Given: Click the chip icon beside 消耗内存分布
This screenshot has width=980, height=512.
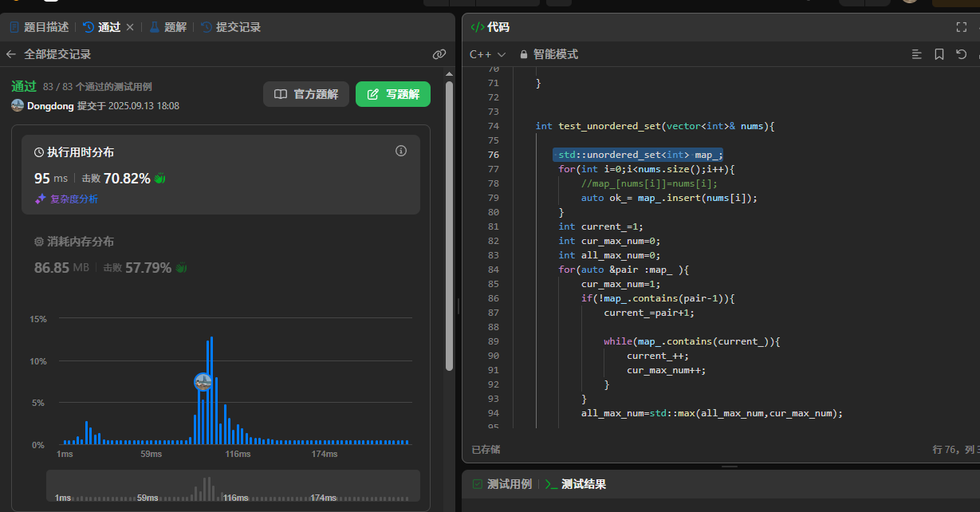Looking at the screenshot, I should [39, 242].
